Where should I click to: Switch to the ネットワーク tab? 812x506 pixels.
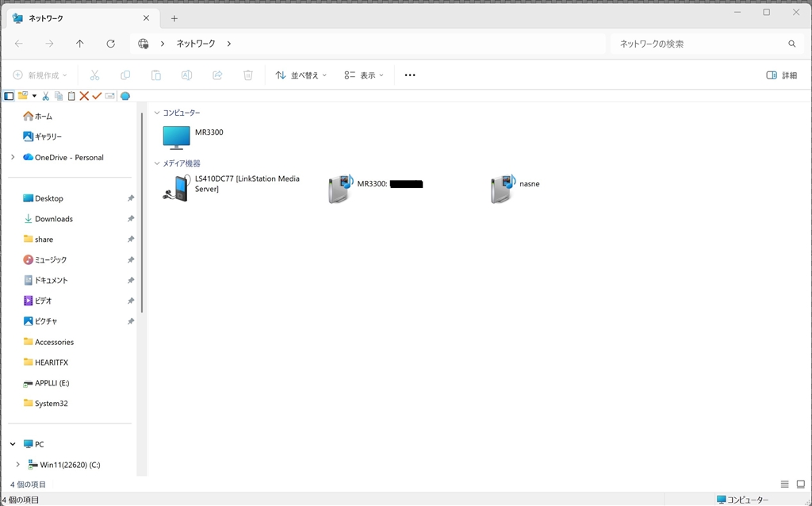click(82, 18)
